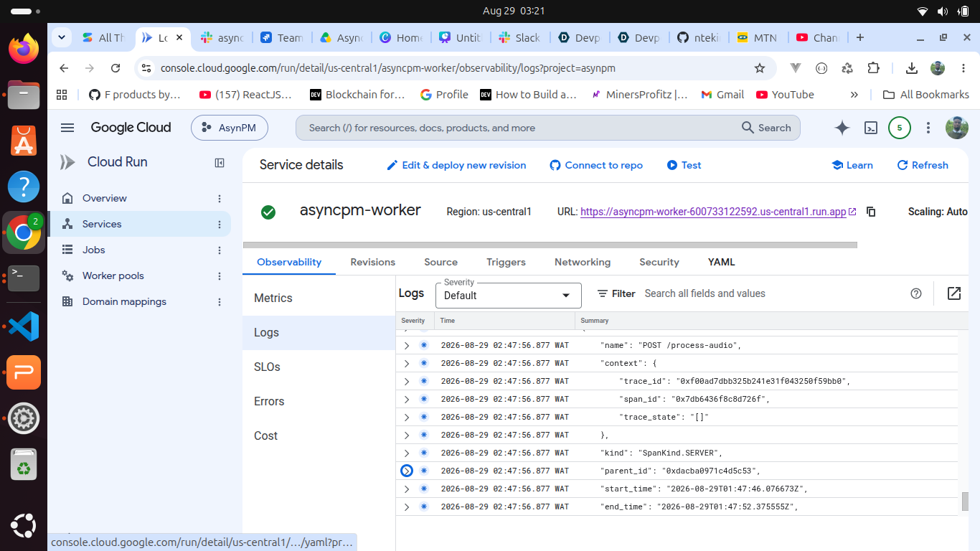Select the YAML tab
Viewport: 980px width, 551px height.
(721, 262)
